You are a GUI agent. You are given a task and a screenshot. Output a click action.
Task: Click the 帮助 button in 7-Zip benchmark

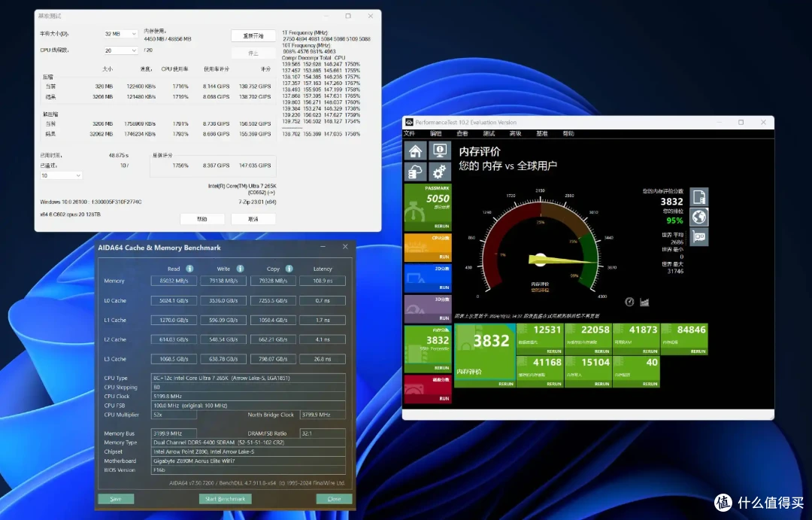coord(202,219)
